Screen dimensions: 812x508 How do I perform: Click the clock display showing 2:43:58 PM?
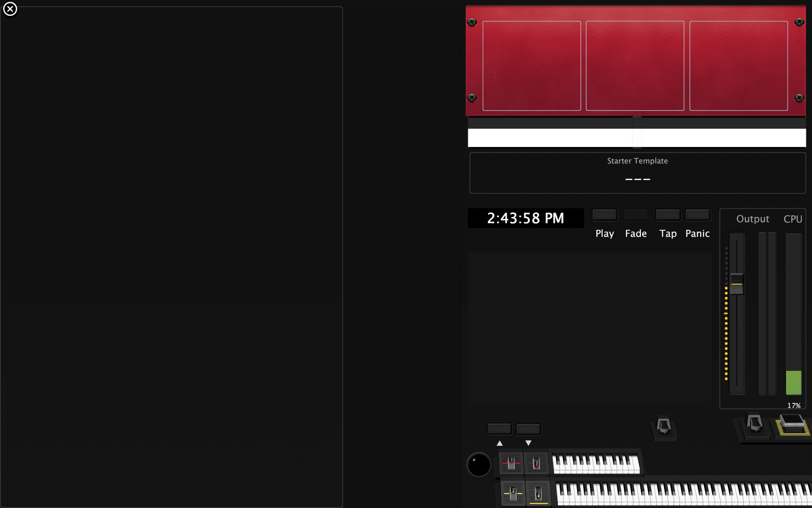526,218
